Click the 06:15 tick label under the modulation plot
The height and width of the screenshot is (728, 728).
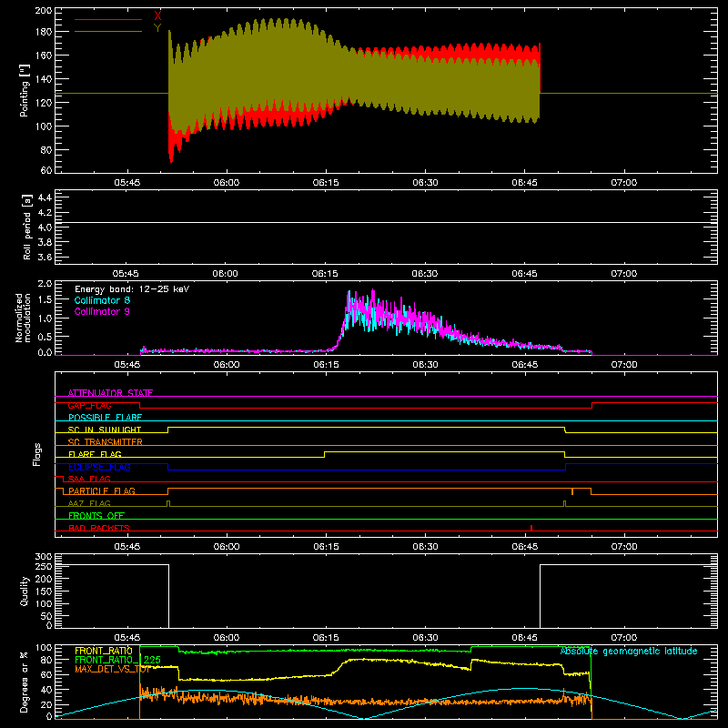tap(326, 365)
